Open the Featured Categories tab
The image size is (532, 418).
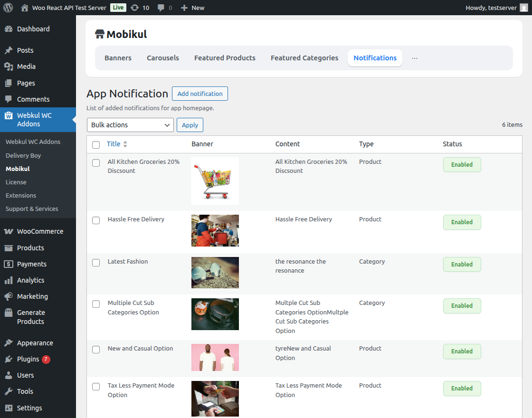point(304,57)
